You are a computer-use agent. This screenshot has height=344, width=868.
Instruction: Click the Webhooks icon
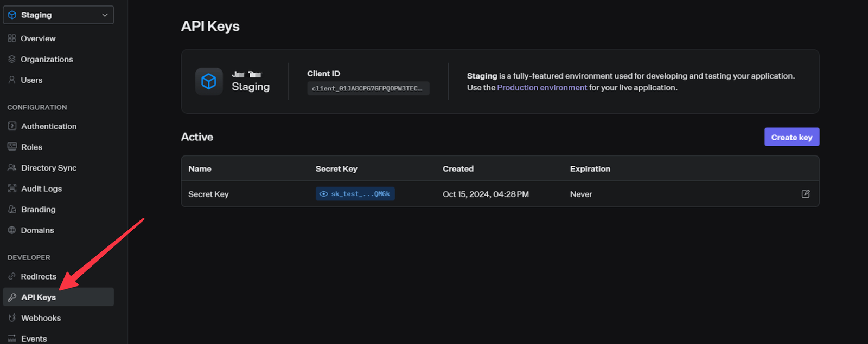12,318
